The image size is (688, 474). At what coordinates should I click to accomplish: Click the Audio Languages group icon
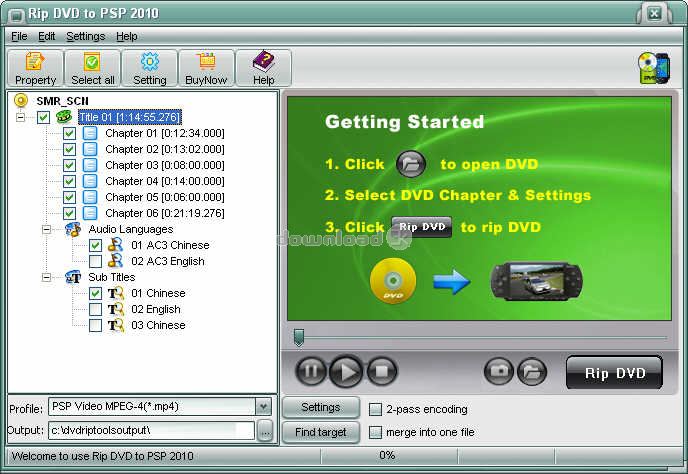tap(73, 229)
